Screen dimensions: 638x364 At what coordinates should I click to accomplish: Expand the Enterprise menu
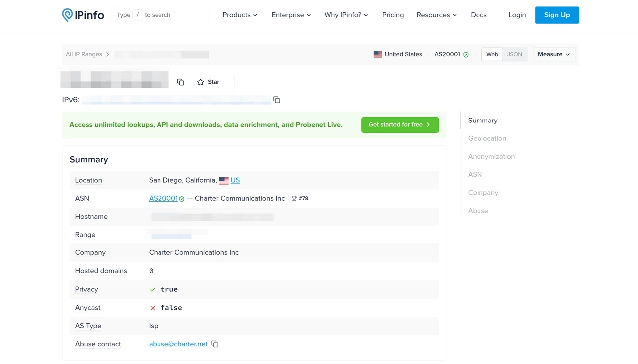(x=291, y=15)
